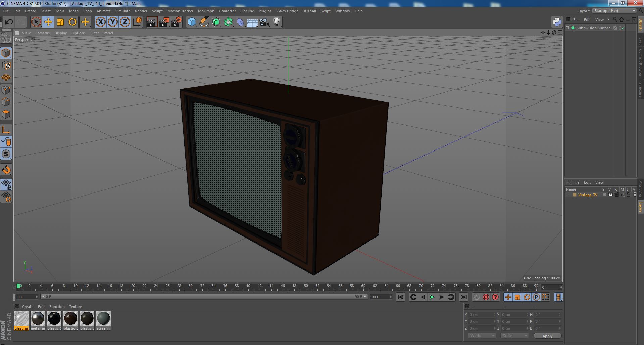644x345 pixels.
Task: Enable the Axis tool
Action: pos(6,130)
